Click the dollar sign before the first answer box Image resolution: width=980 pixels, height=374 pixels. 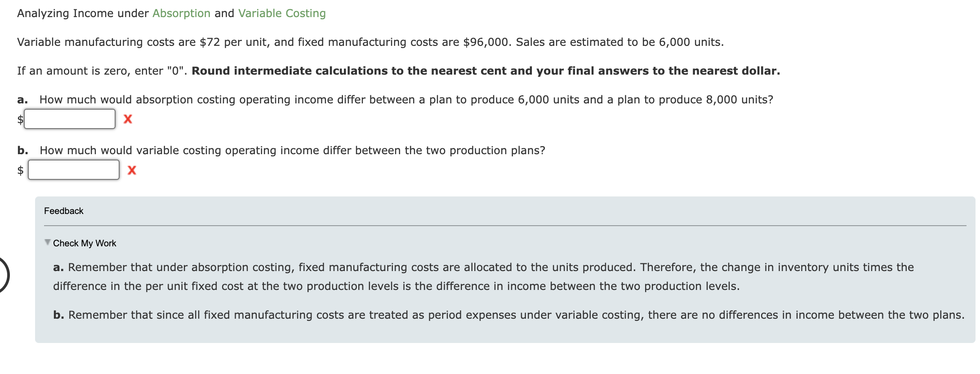(x=20, y=119)
